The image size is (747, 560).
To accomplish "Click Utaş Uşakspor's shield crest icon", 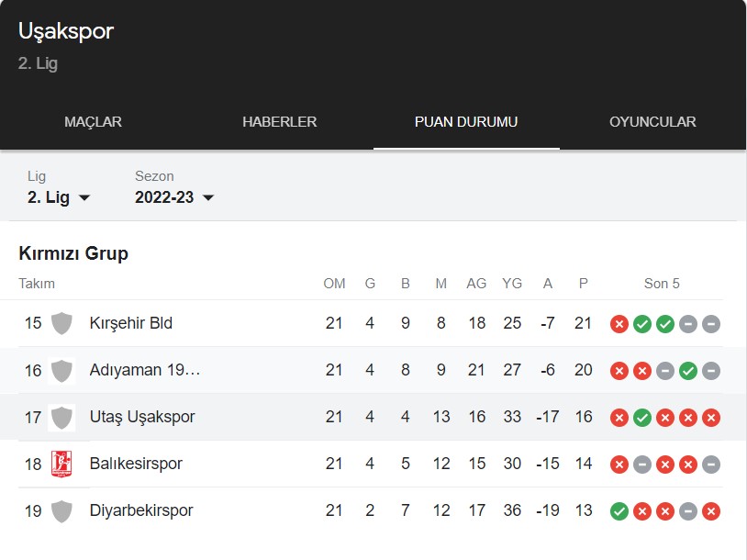I will tap(61, 418).
